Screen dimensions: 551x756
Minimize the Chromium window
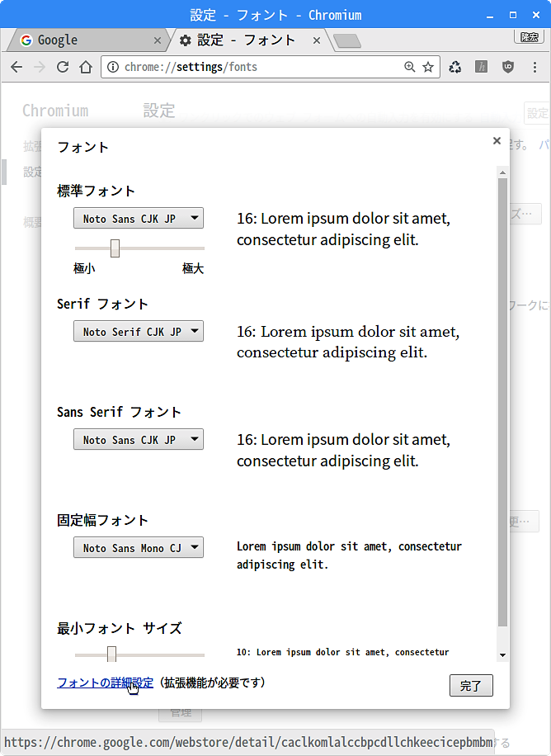coord(490,16)
